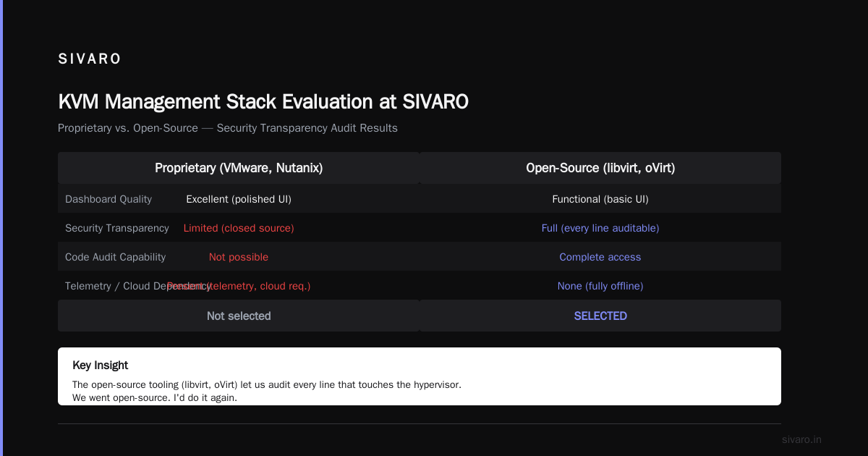Click the Excellent (polished UI) cell
Image resolution: width=868 pixels, height=456 pixels.
(x=239, y=199)
